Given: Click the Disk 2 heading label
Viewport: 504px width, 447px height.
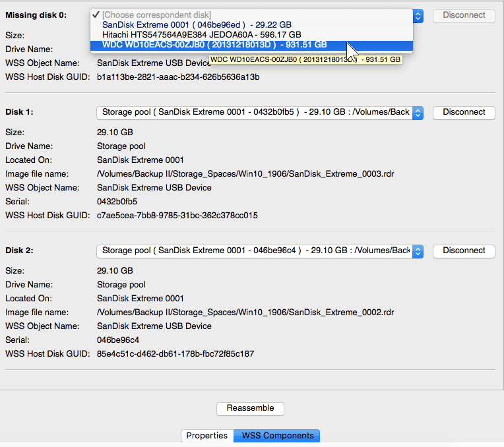Looking at the screenshot, I should tap(19, 251).
